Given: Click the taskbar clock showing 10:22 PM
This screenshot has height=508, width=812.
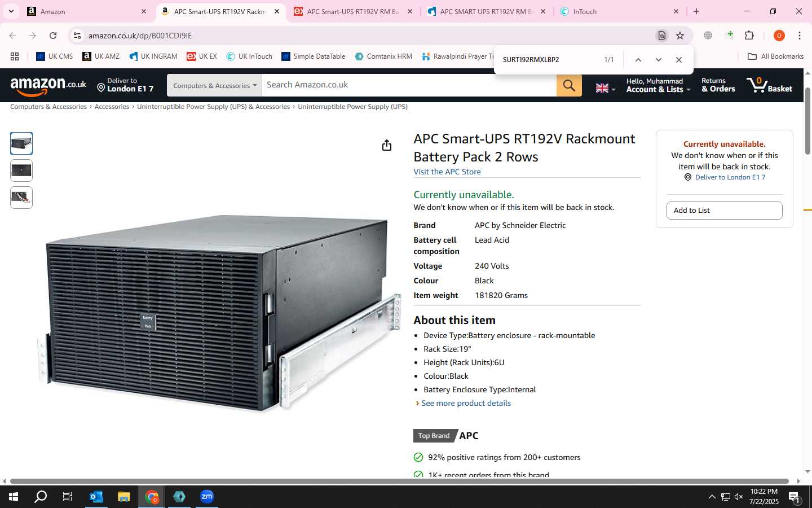Looking at the screenshot, I should coord(764,497).
